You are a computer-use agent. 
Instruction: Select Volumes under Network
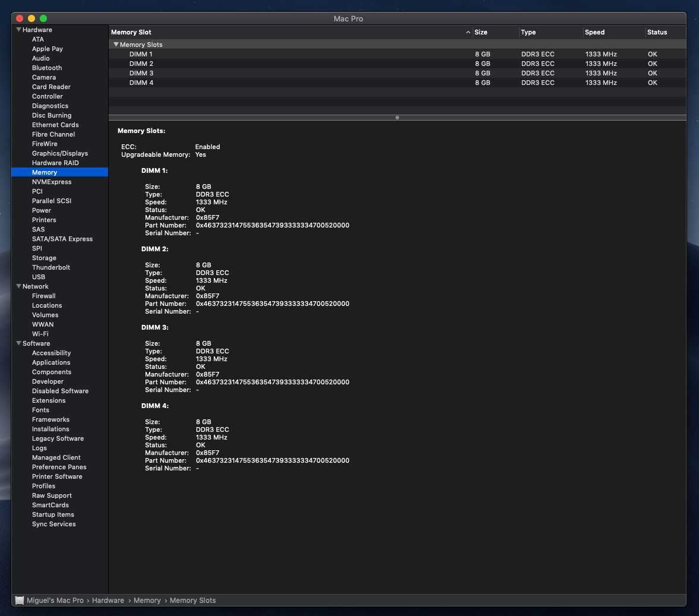(45, 315)
